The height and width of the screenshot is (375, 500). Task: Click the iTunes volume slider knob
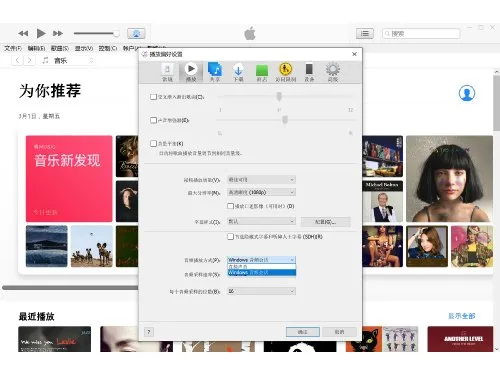tap(116, 33)
